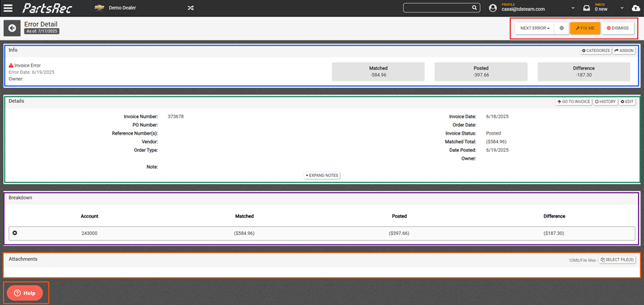
Task: Click the target icon next to Next Error
Action: coord(561,28)
